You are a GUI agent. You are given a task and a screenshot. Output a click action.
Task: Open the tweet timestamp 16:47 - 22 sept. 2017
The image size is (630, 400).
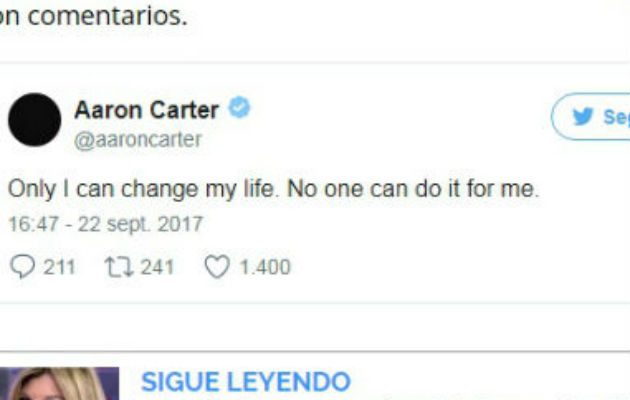[106, 224]
